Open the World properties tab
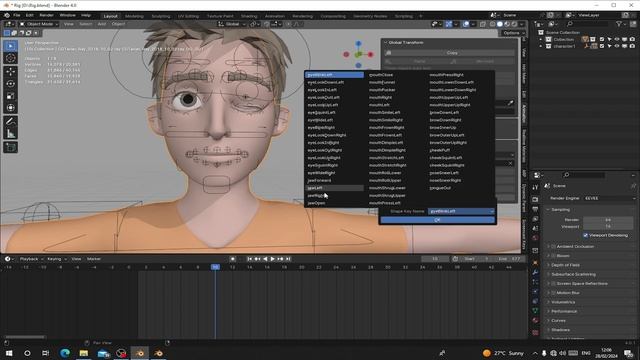The image size is (640, 360). tap(535, 238)
